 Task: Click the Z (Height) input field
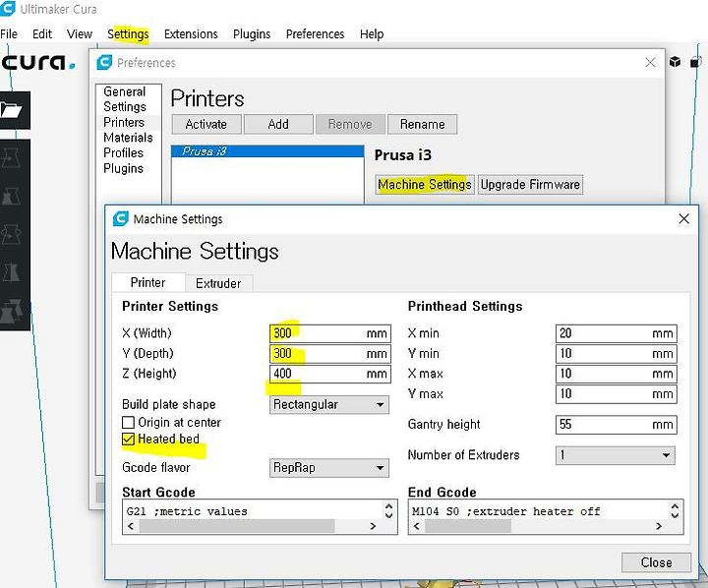click(330, 374)
